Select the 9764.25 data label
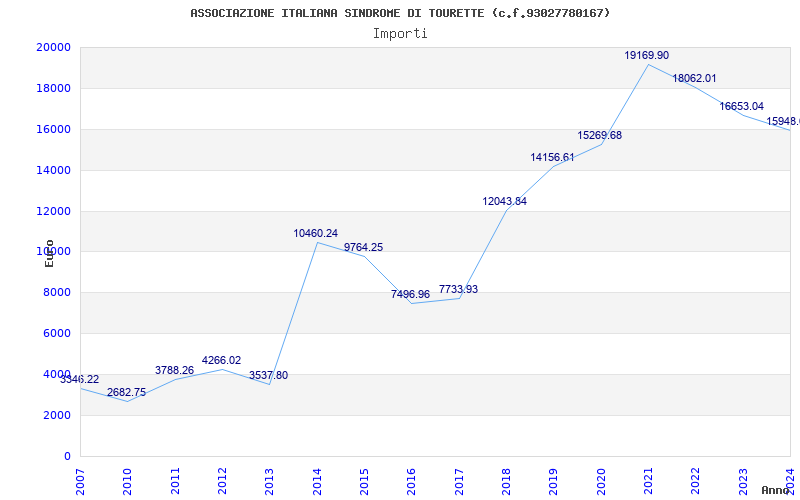This screenshot has height=500, width=800. 363,247
